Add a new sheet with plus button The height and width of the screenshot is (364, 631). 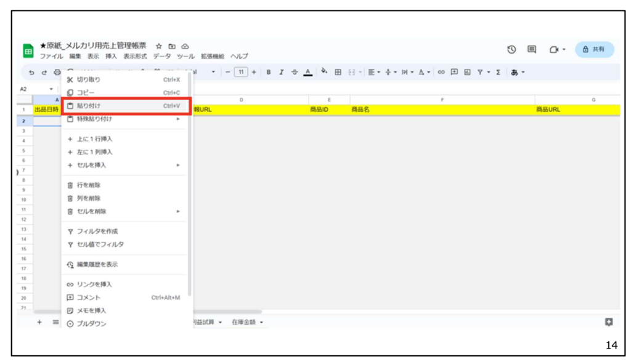[x=40, y=322]
